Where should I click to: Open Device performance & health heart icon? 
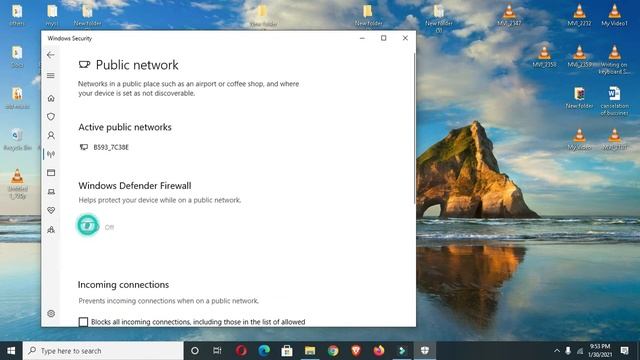pos(51,210)
